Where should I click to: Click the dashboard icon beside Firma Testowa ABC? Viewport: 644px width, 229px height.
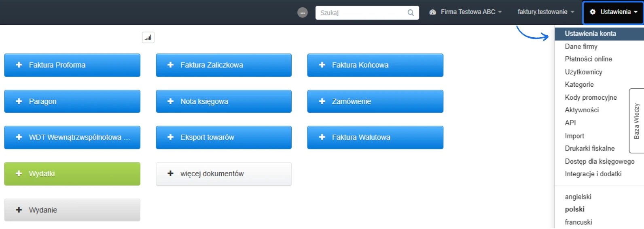click(x=432, y=12)
